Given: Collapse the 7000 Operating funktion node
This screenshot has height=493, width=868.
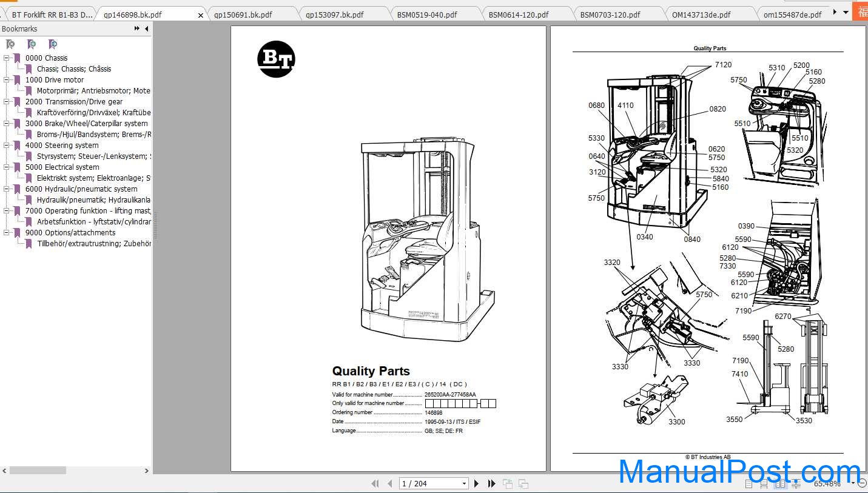Looking at the screenshot, I should pos(7,211).
